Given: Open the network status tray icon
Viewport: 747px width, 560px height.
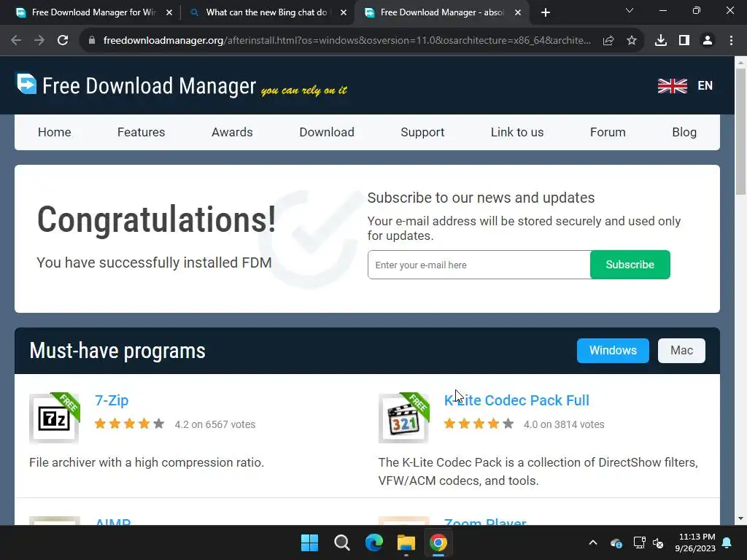Looking at the screenshot, I should click(x=639, y=542).
